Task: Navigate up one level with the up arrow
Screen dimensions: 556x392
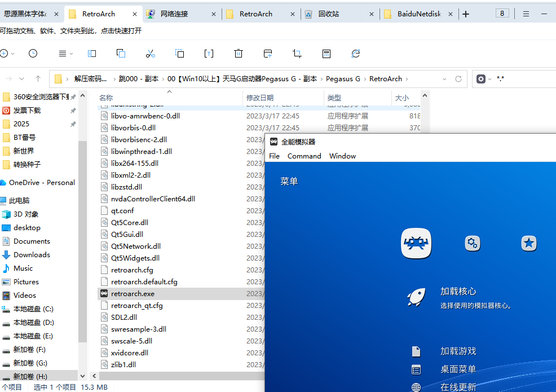Action: [38, 78]
